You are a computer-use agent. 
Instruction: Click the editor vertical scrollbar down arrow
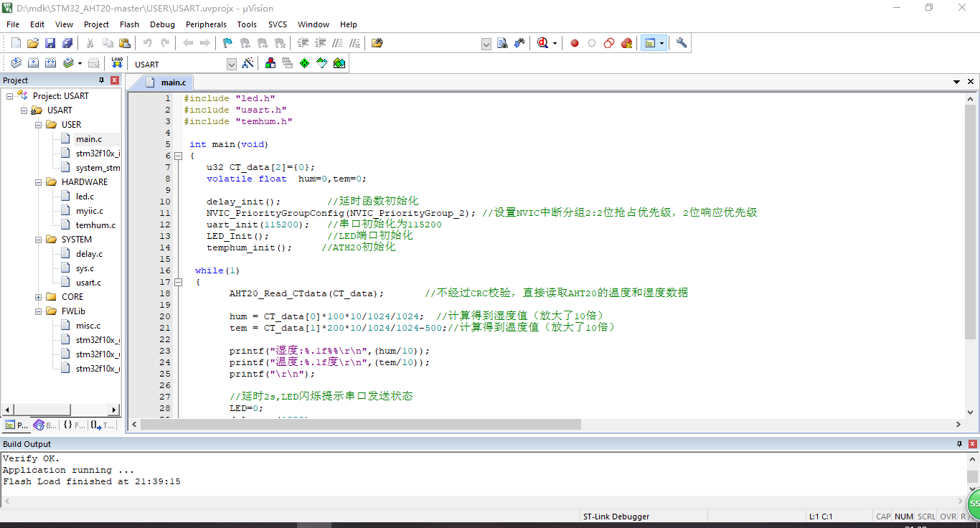[971, 412]
